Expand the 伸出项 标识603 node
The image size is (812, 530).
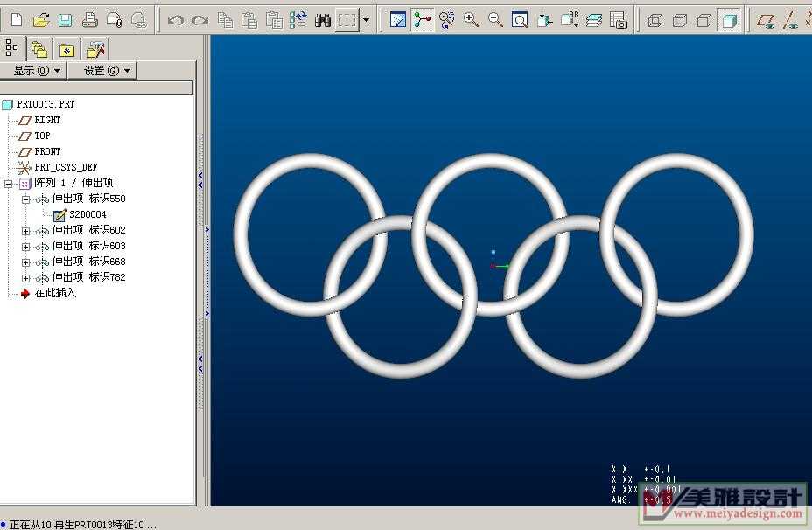point(25,247)
